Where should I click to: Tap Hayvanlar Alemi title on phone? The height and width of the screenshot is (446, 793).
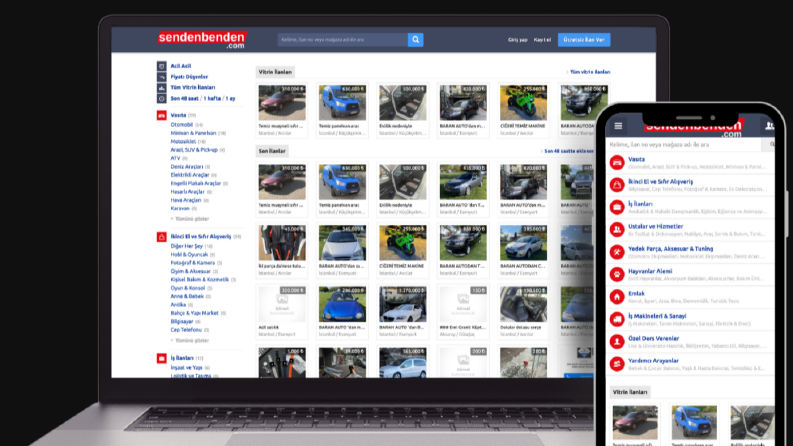click(650, 271)
